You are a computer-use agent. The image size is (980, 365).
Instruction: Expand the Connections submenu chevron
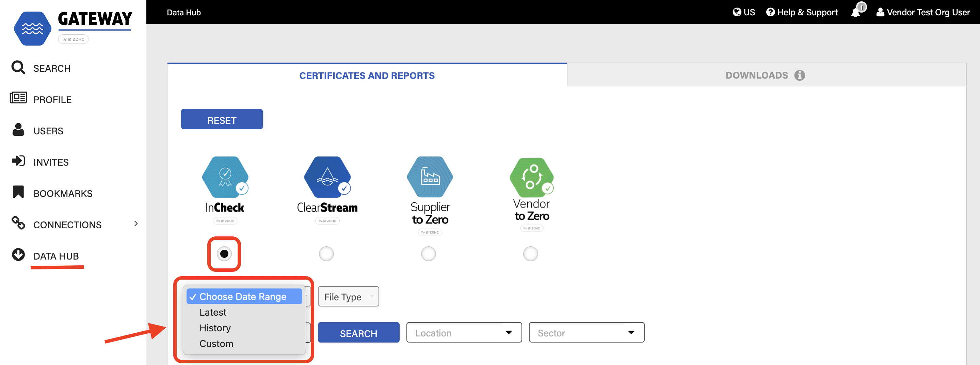136,224
